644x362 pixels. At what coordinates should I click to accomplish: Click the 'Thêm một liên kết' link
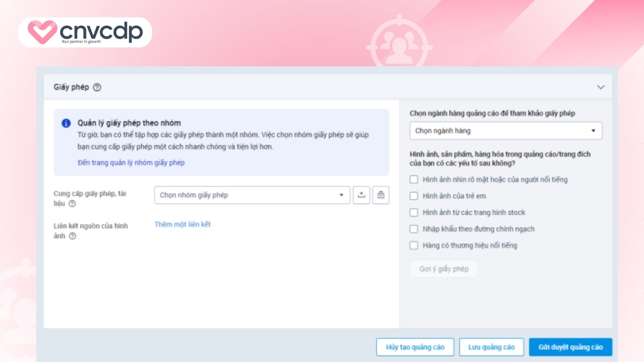click(182, 224)
